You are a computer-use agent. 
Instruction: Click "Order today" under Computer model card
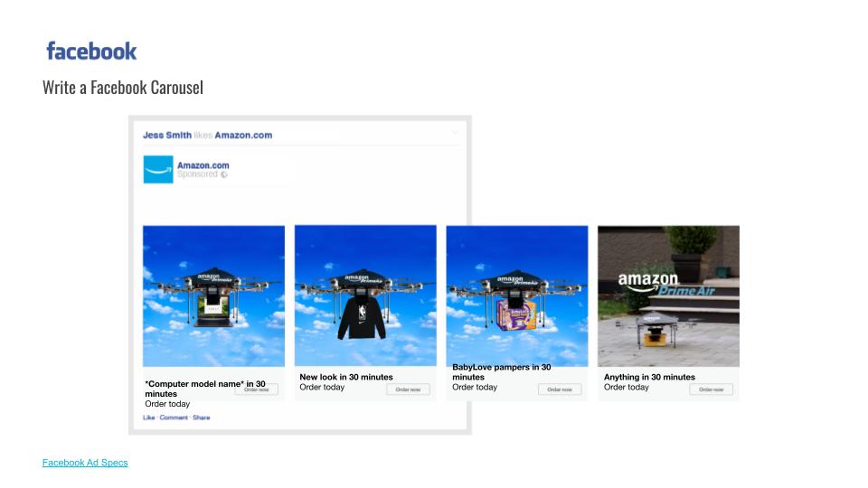pos(167,404)
